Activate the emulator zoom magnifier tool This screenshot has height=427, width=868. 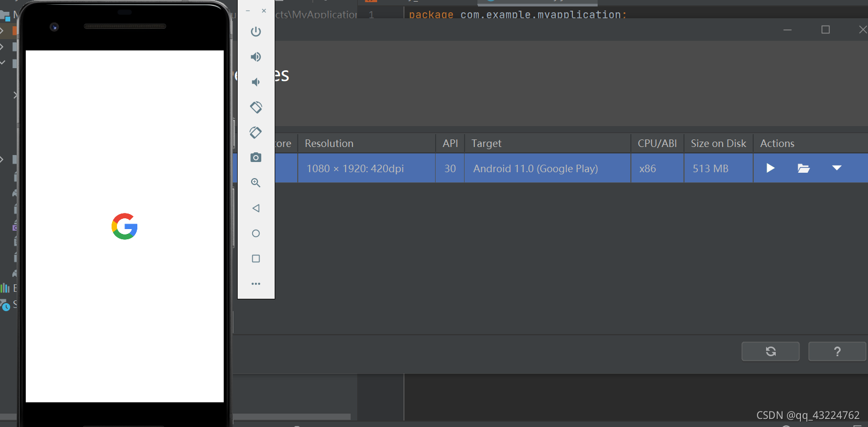click(x=256, y=183)
